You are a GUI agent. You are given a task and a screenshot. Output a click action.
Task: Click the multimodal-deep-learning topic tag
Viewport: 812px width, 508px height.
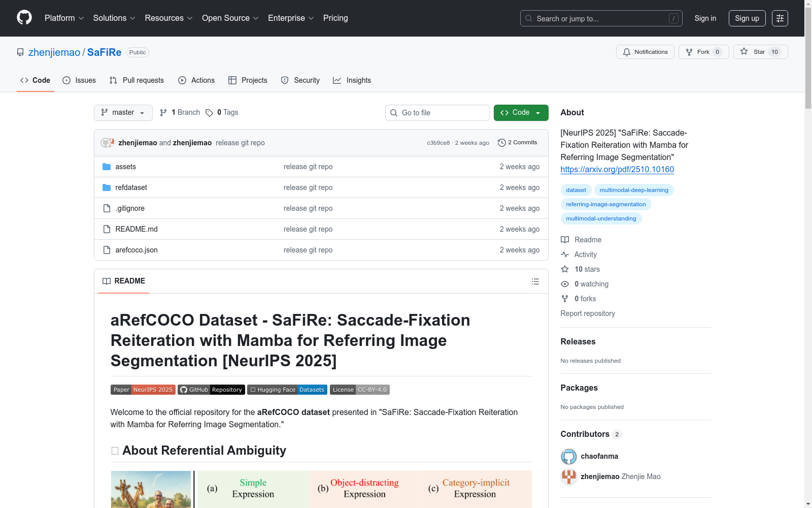(x=634, y=190)
